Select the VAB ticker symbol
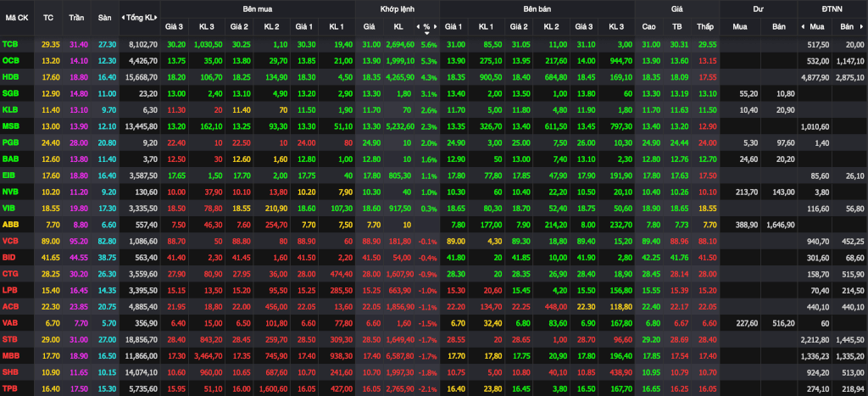This screenshot has width=868, height=396. click(10, 323)
